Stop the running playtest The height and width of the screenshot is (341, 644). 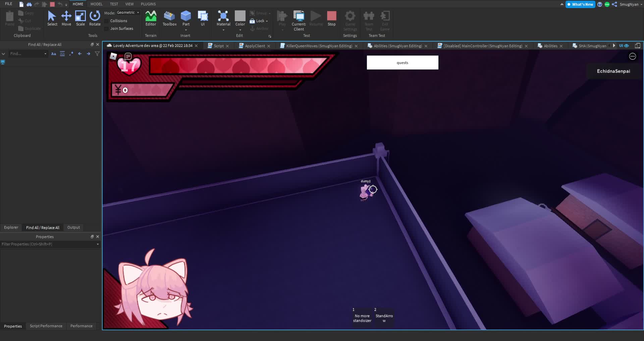click(x=331, y=18)
